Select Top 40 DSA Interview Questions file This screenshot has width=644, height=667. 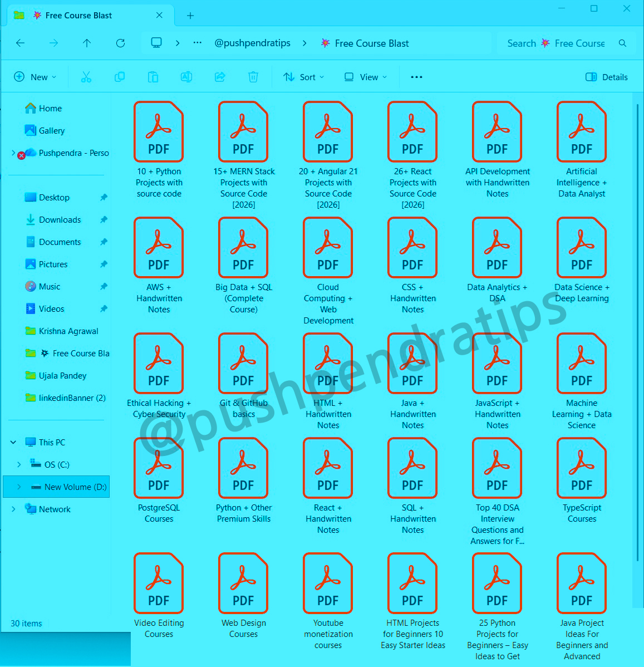point(497,491)
